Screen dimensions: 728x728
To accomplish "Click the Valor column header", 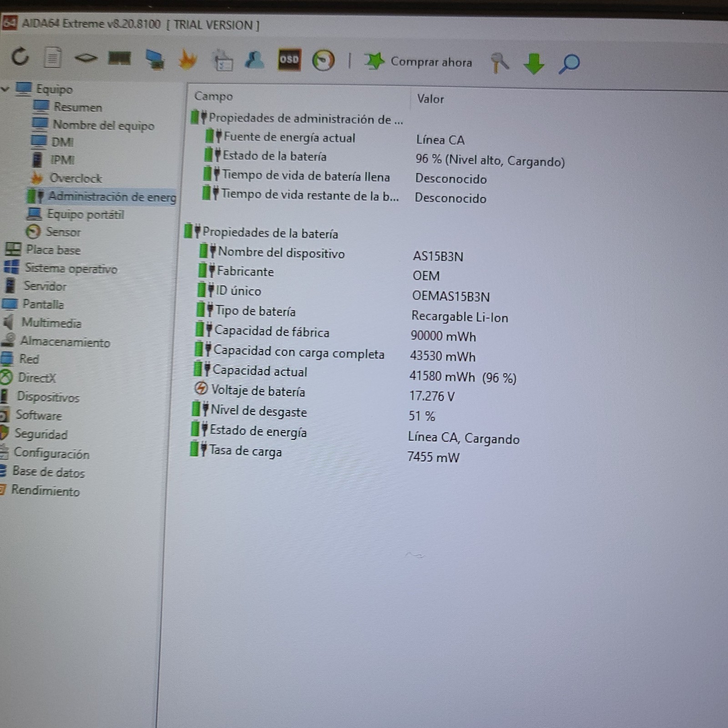I will click(430, 99).
